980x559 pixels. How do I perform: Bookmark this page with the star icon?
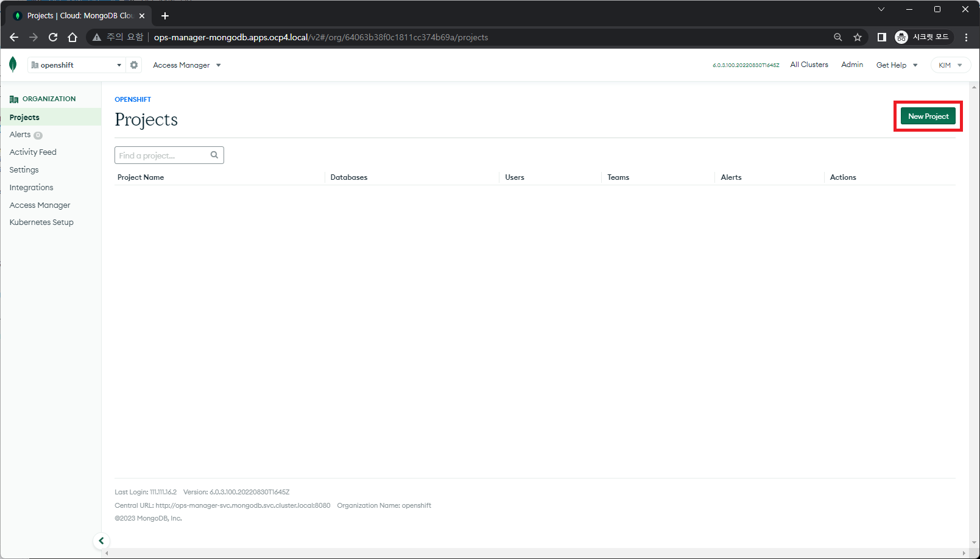858,37
